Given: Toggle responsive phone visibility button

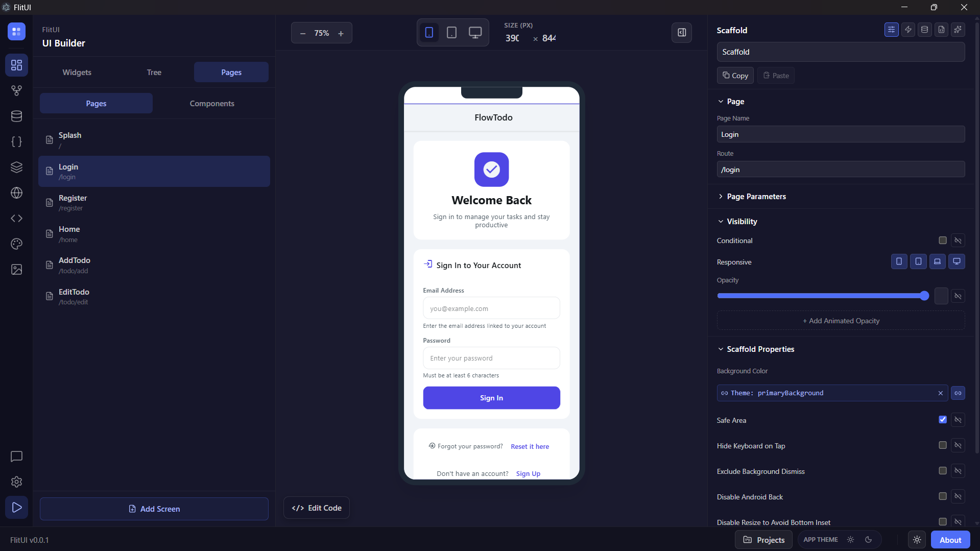Looking at the screenshot, I should click(x=899, y=261).
